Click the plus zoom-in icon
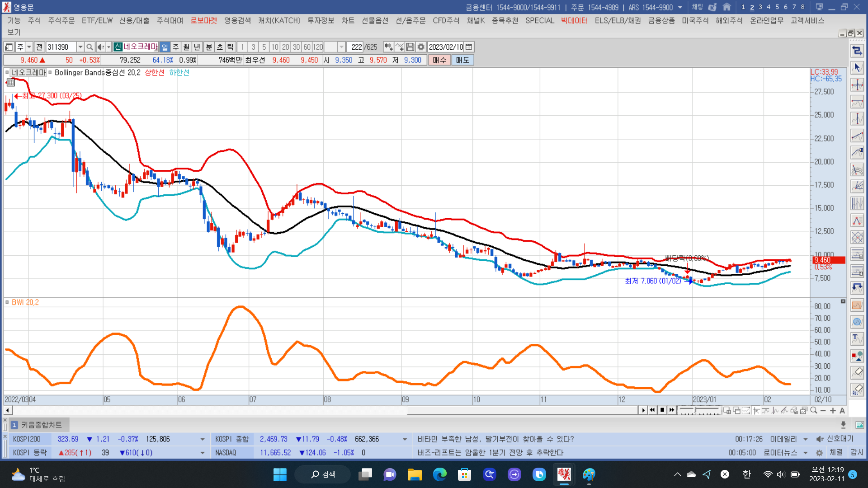The height and width of the screenshot is (488, 868). [833, 410]
